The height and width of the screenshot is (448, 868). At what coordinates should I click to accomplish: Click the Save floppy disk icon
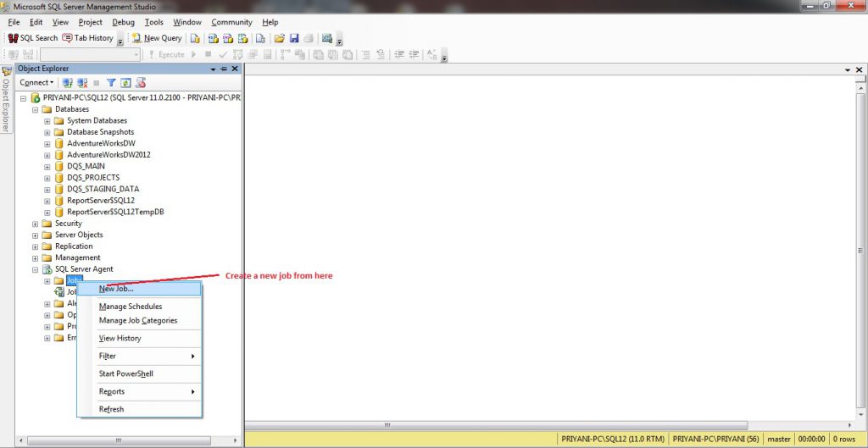point(294,38)
